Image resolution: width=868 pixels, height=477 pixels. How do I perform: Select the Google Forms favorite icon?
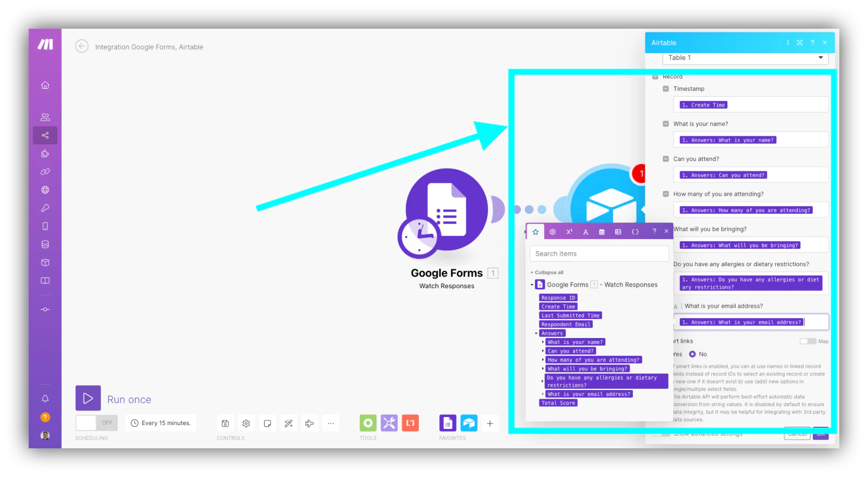tap(448, 423)
